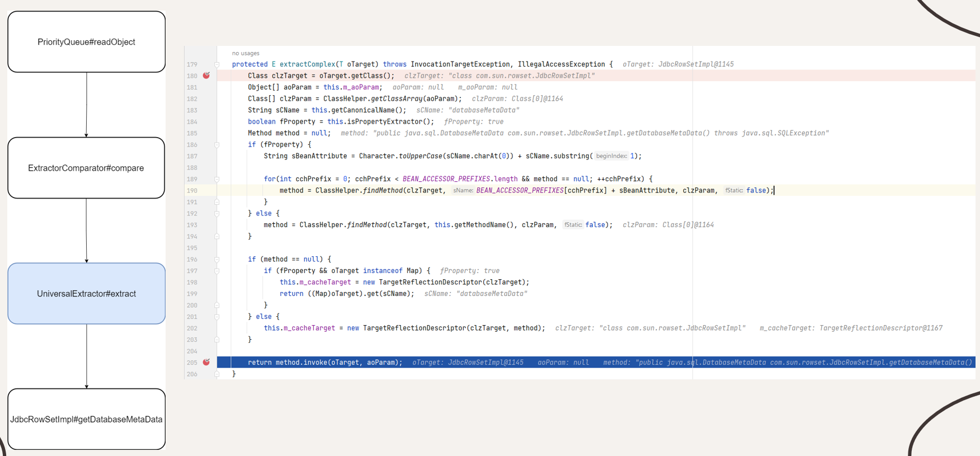This screenshot has width=980, height=456.
Task: Click findMethod call on line 190
Action: coord(383,191)
